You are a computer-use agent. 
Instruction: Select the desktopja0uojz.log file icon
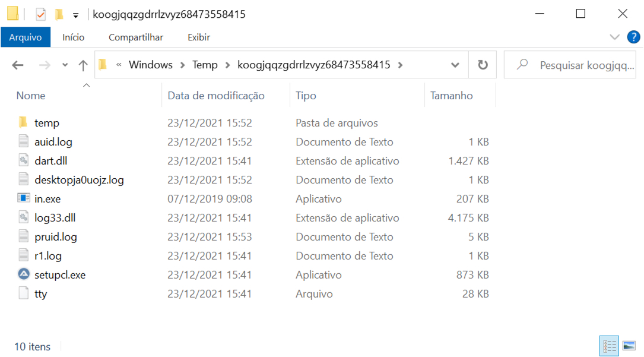click(x=23, y=179)
